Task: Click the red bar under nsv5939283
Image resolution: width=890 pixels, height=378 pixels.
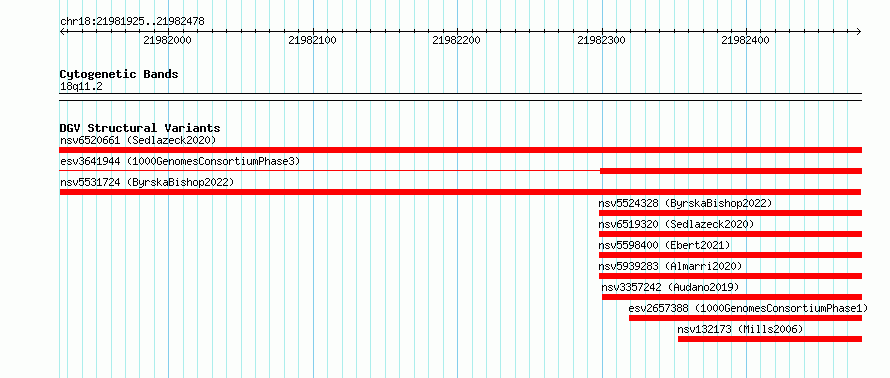Action: (x=730, y=276)
